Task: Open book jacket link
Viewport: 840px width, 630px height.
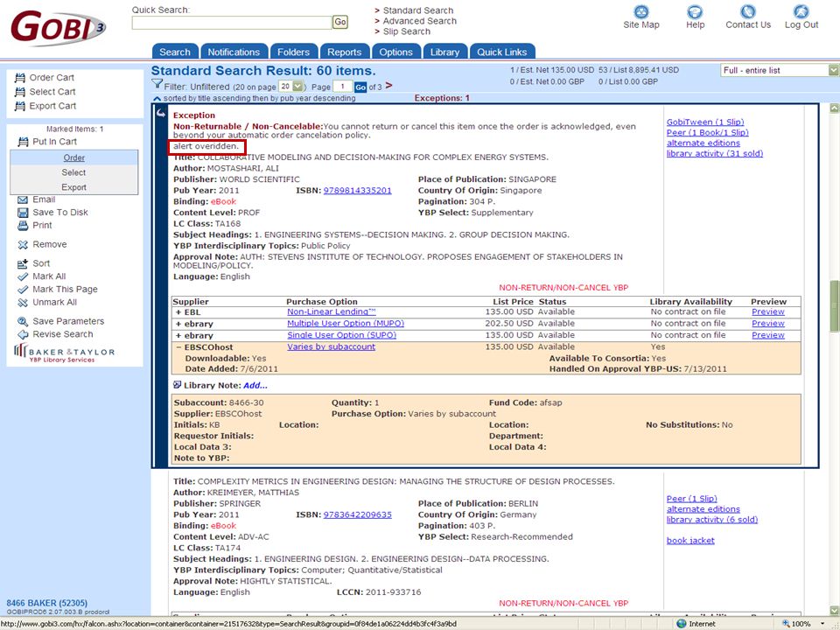Action: coord(690,541)
